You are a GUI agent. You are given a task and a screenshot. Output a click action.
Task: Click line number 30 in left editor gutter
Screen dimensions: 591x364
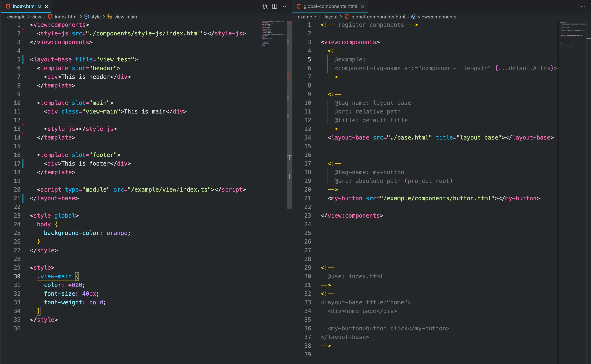pos(17,276)
